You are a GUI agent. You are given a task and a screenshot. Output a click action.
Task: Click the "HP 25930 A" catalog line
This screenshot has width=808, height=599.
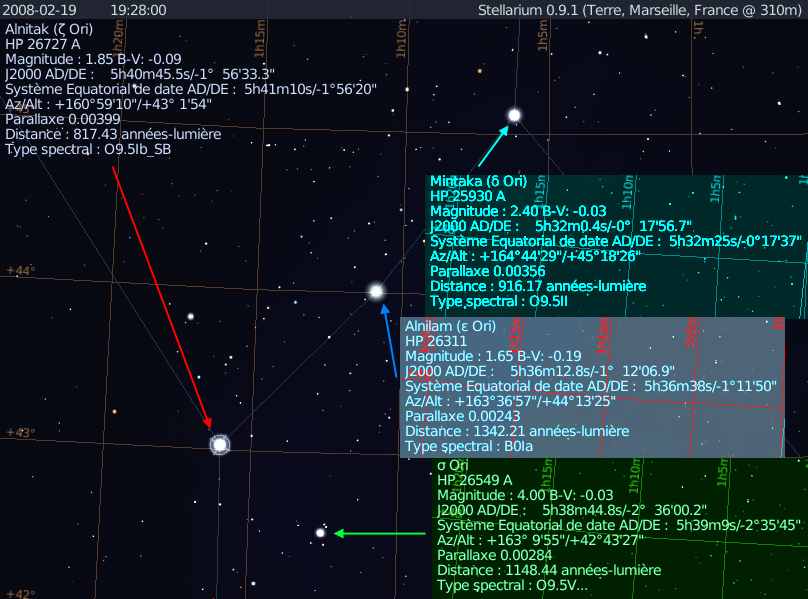point(468,196)
